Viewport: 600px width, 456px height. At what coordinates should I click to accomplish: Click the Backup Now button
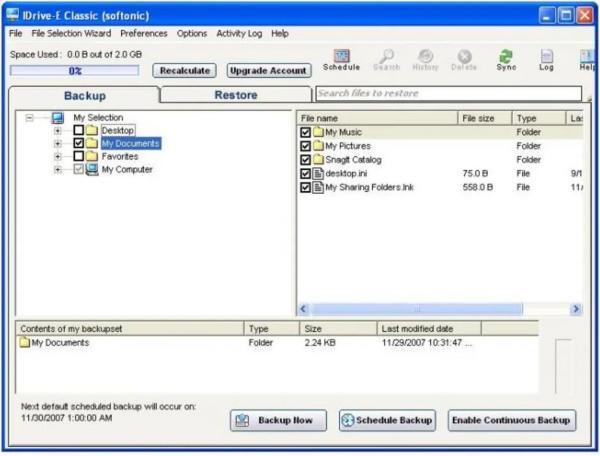pos(278,420)
